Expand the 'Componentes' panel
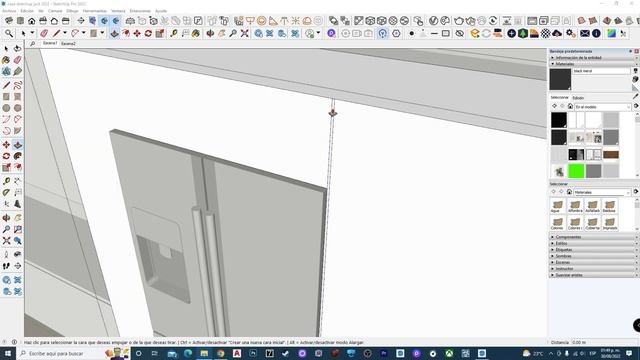The width and height of the screenshot is (640, 360). [593, 237]
